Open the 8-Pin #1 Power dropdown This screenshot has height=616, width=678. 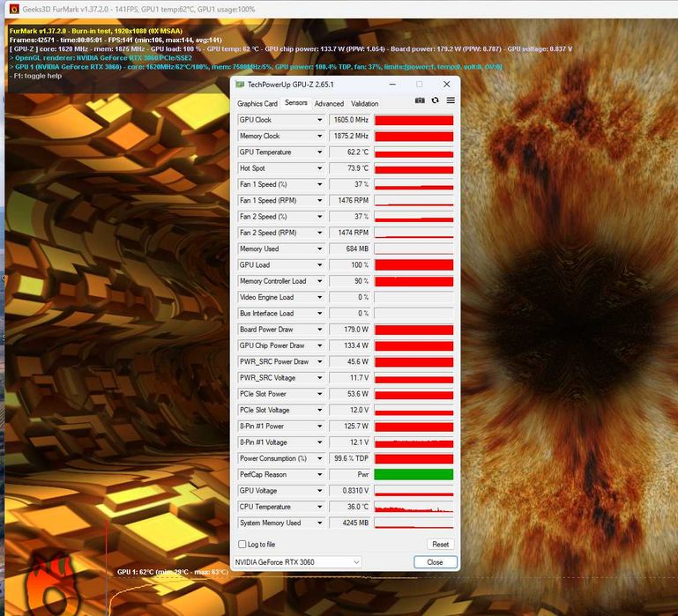coord(319,427)
